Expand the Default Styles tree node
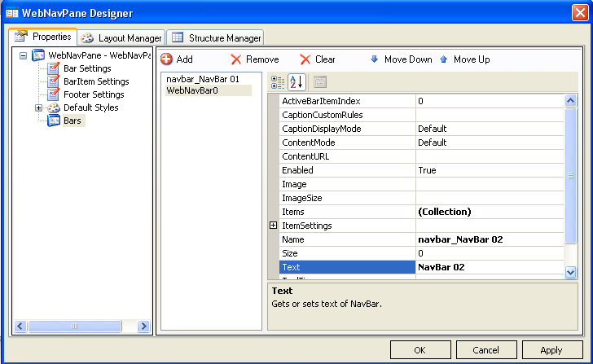593x364 pixels. coord(38,107)
